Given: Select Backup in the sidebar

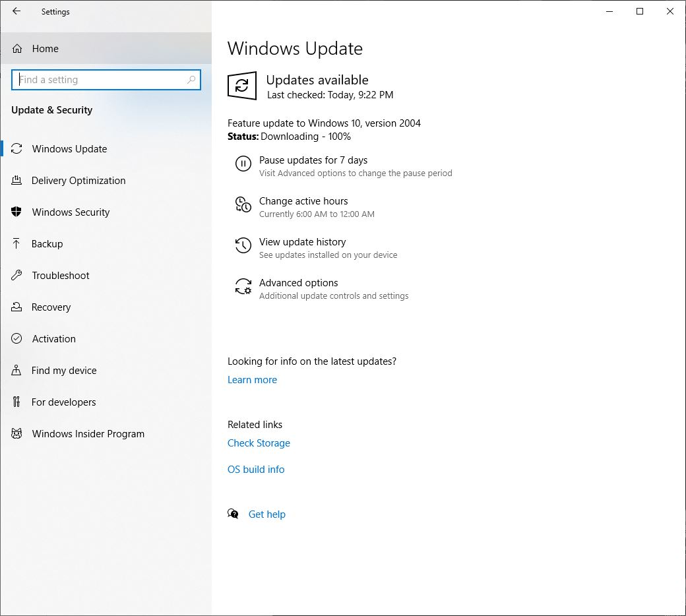Looking at the screenshot, I should 106,243.
